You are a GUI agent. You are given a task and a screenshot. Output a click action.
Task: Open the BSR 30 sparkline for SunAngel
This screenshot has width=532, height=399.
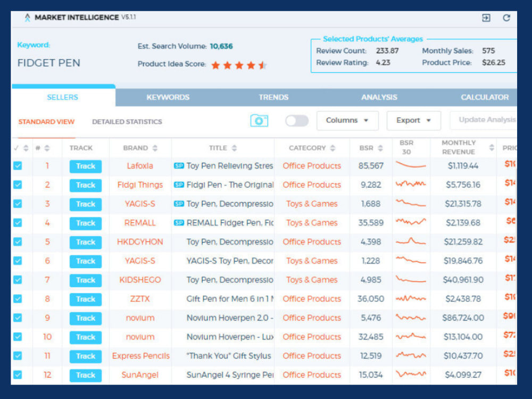click(411, 374)
